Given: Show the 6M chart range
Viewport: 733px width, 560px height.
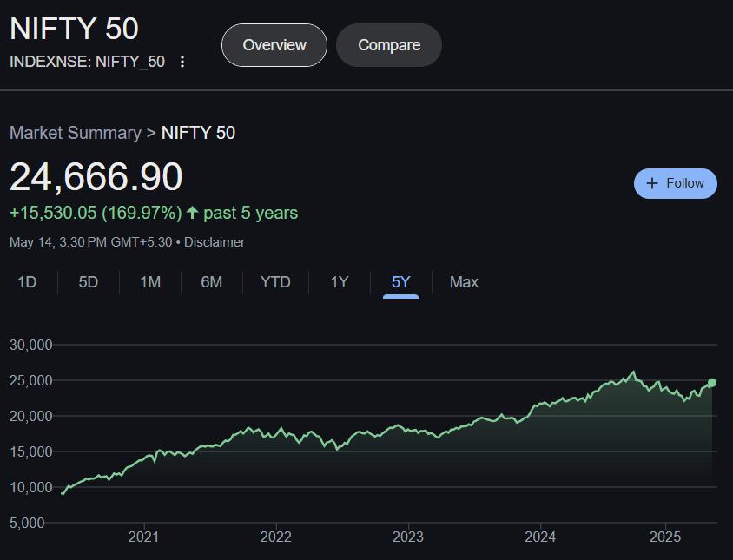Looking at the screenshot, I should click(x=212, y=282).
